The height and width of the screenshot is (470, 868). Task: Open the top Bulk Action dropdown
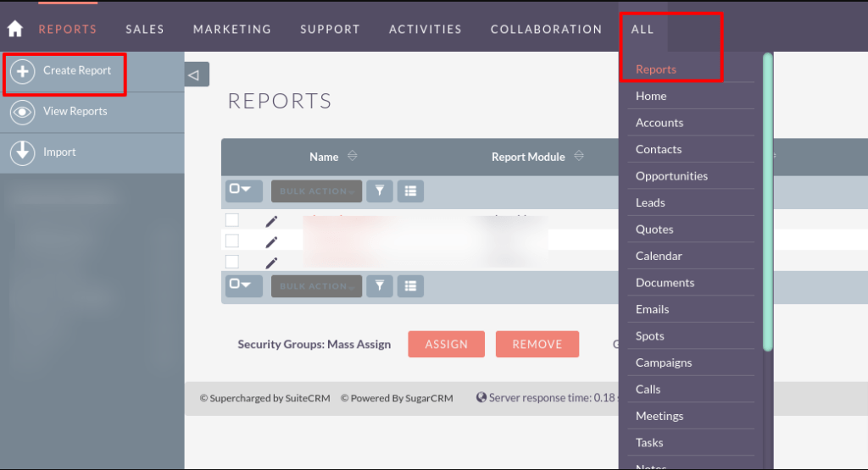click(317, 191)
